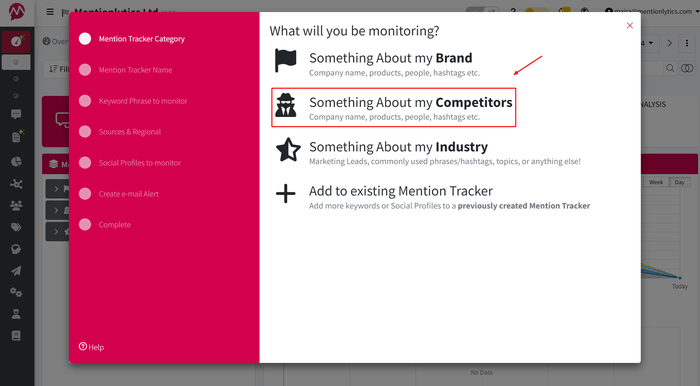Click the Mentionlytics logo in the sidebar
Screen dimensions: 700x386
click(17, 12)
